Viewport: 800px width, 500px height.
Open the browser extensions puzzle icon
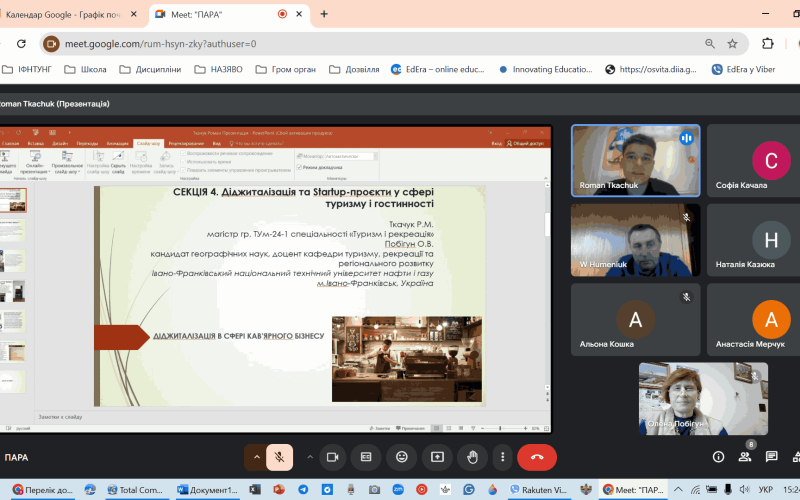[767, 44]
